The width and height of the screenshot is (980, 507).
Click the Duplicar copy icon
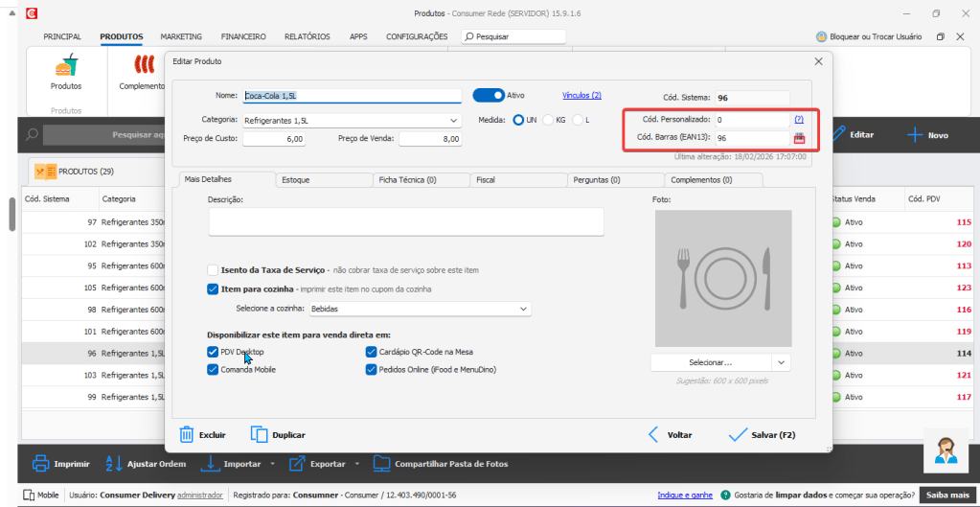pyautogui.click(x=260, y=434)
